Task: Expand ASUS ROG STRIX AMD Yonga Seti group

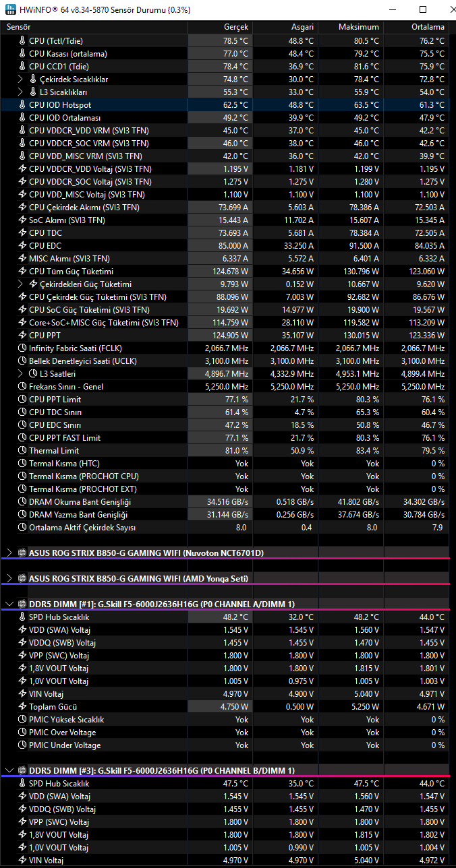Action: (x=9, y=578)
